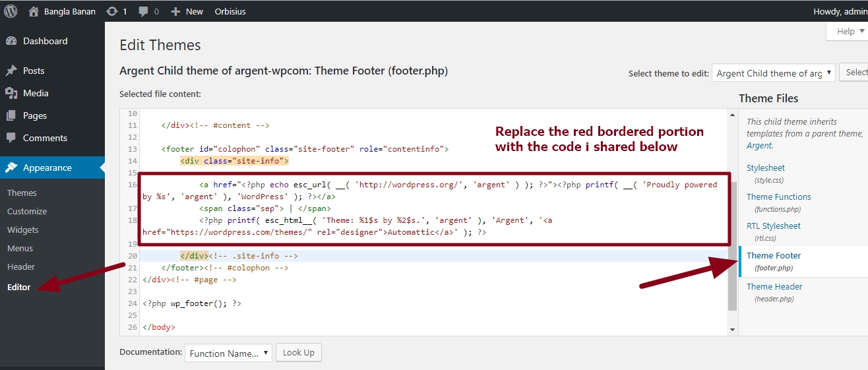Screen dimensions: 868x370
Task: Click the plus New content icon
Action: (x=175, y=11)
